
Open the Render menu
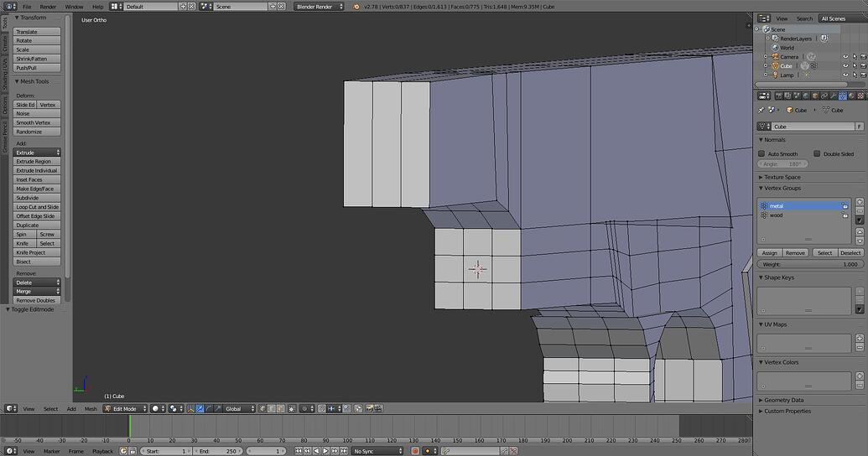tap(48, 7)
